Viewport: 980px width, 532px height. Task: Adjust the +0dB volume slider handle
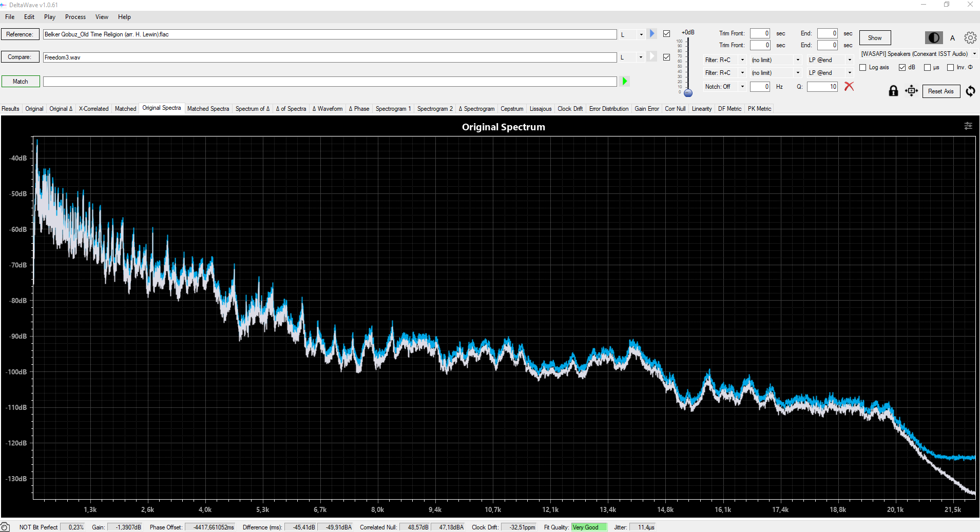point(688,93)
